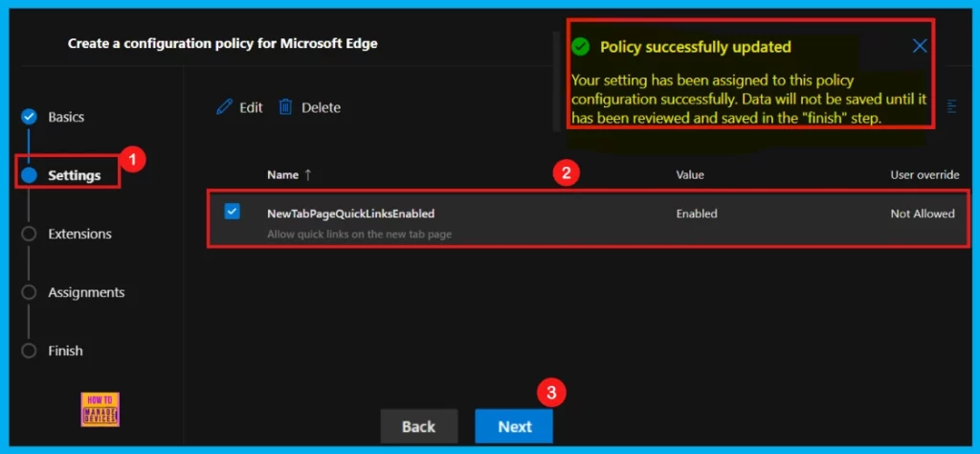The image size is (980, 454).
Task: Click the Finish step circle marker
Action: [29, 351]
